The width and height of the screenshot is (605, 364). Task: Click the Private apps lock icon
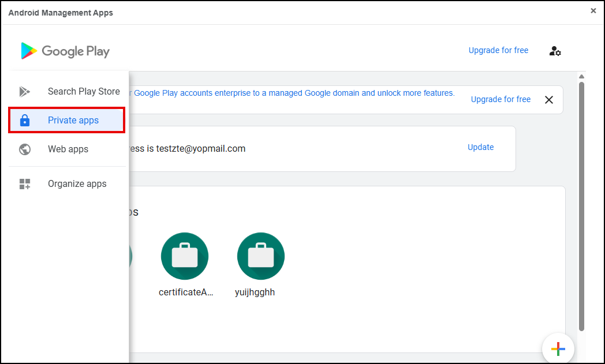[x=24, y=121]
